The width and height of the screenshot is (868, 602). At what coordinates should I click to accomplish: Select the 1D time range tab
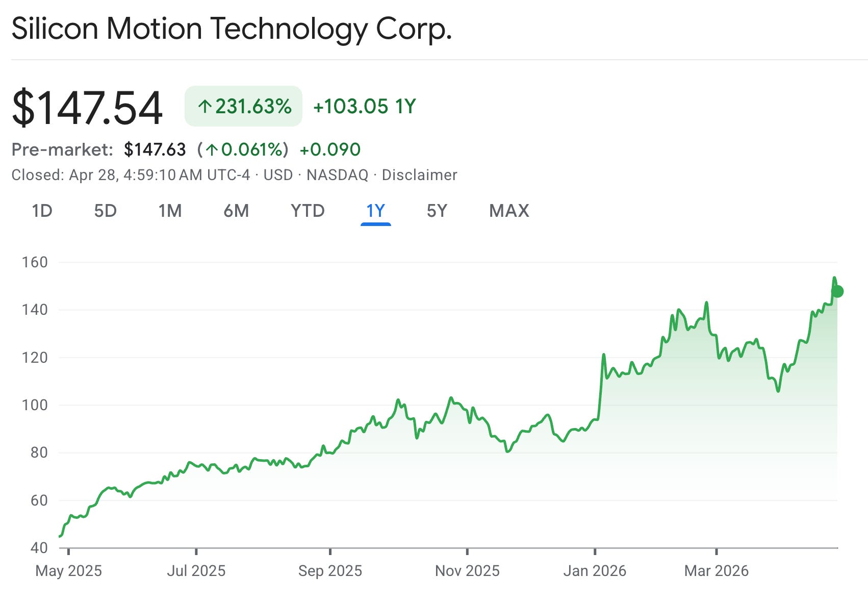click(x=42, y=211)
